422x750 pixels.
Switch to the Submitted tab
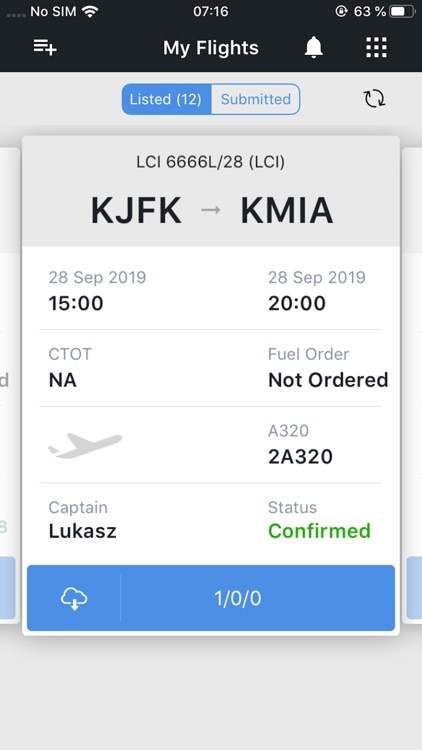point(255,99)
